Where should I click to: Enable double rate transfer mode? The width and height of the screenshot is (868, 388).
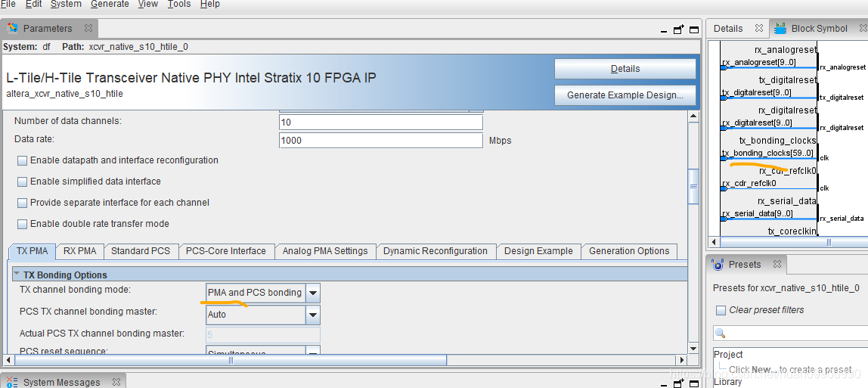(x=22, y=224)
